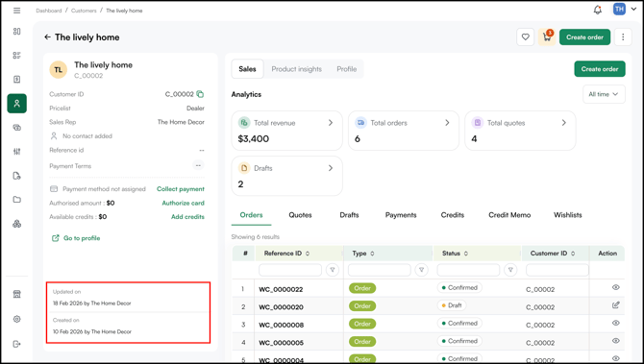Open the sliders settings icon in sidebar
Image resolution: width=644 pixels, height=364 pixels.
(17, 152)
